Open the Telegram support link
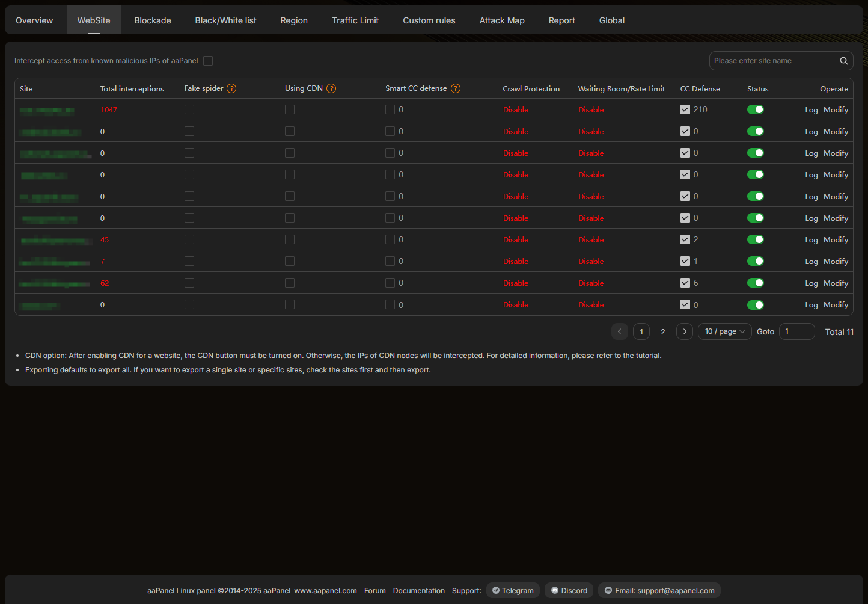 [x=513, y=591]
